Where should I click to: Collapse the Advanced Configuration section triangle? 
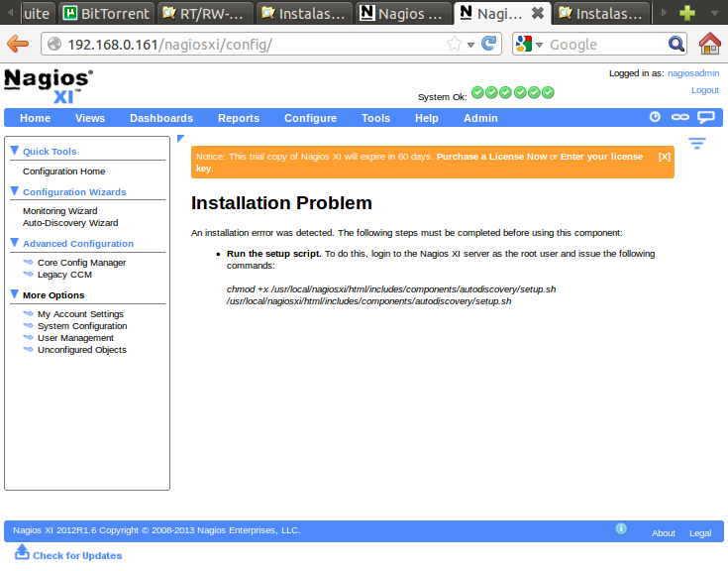15,243
